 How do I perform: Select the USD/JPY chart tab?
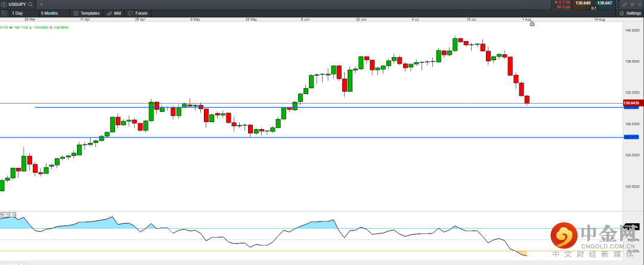[x=17, y=4]
